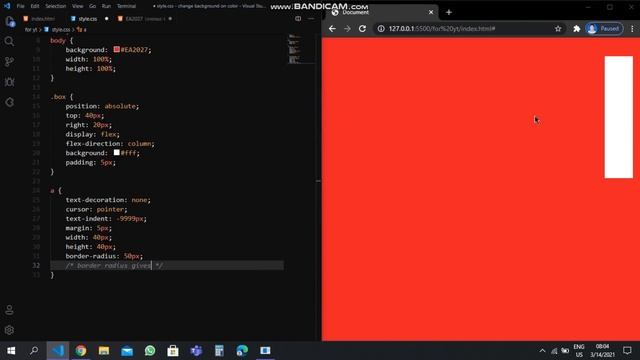Open the Chrome Extensions puzzle icon

tap(577, 29)
